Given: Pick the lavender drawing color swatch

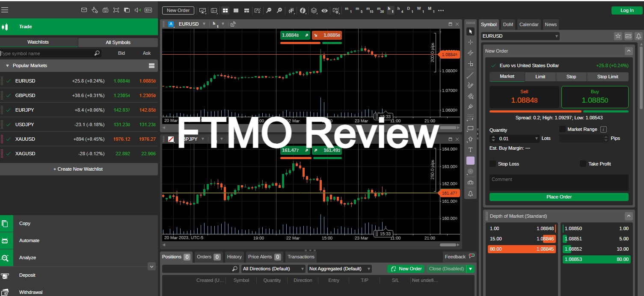Looking at the screenshot, I should [470, 160].
